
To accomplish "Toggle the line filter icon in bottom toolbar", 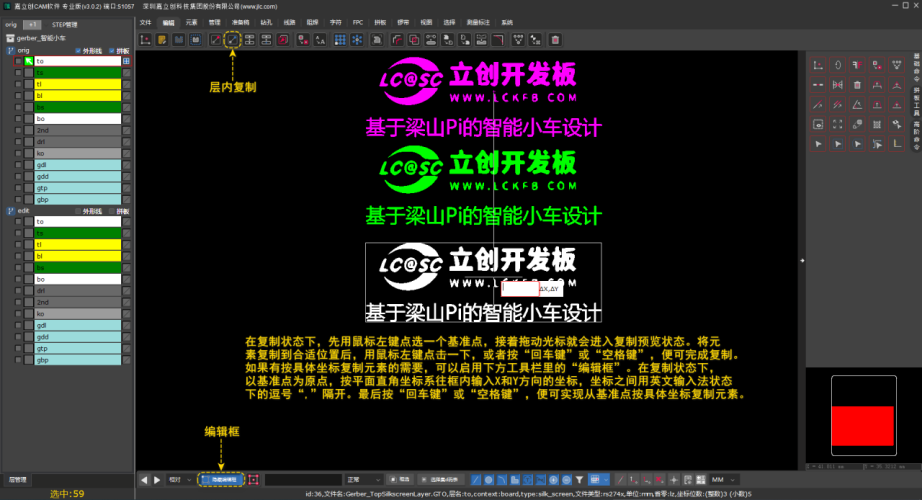I will click(476, 480).
